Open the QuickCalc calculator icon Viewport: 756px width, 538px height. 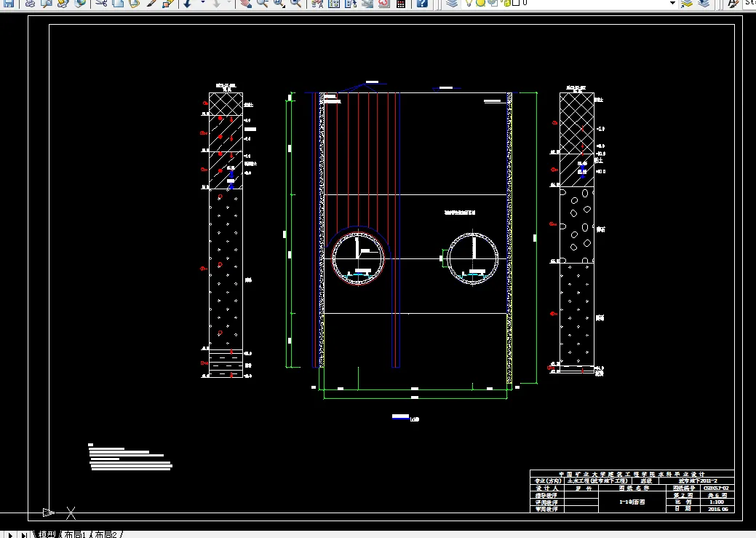[x=401, y=4]
